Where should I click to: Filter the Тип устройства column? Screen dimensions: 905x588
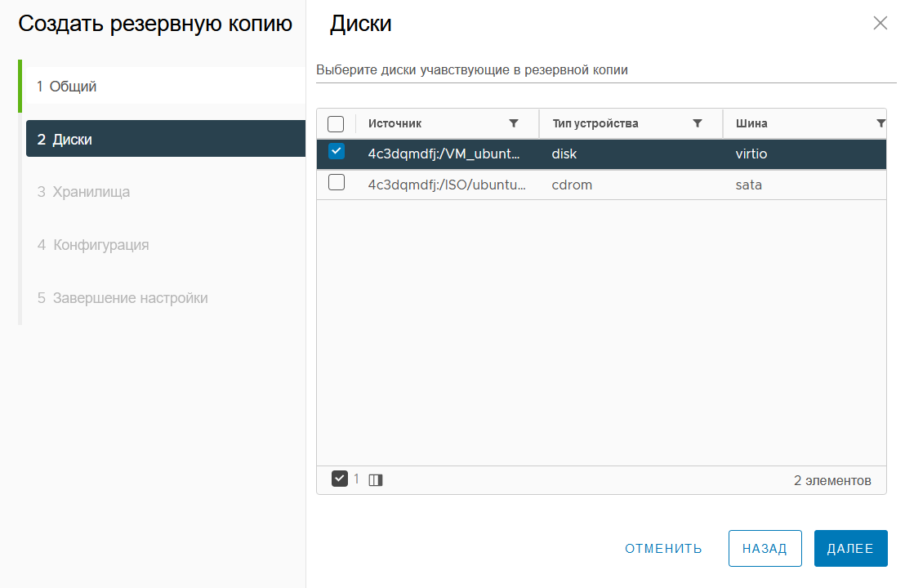point(698,123)
